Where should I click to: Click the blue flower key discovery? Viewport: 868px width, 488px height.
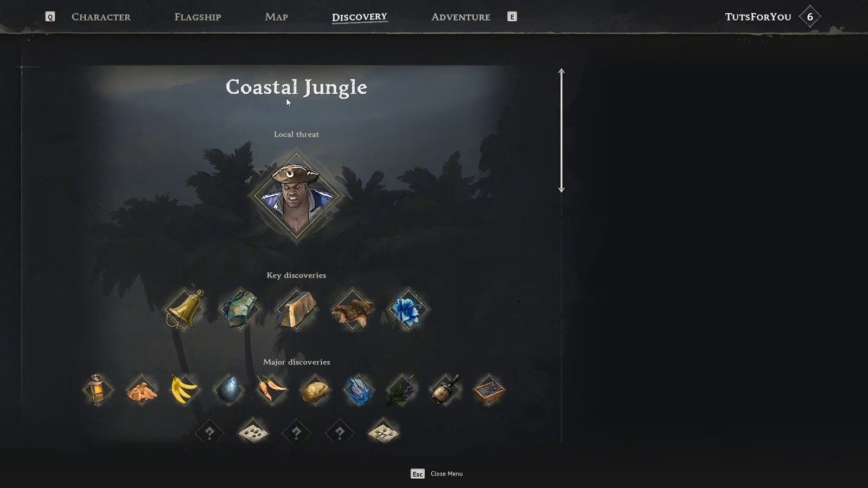pos(407,310)
